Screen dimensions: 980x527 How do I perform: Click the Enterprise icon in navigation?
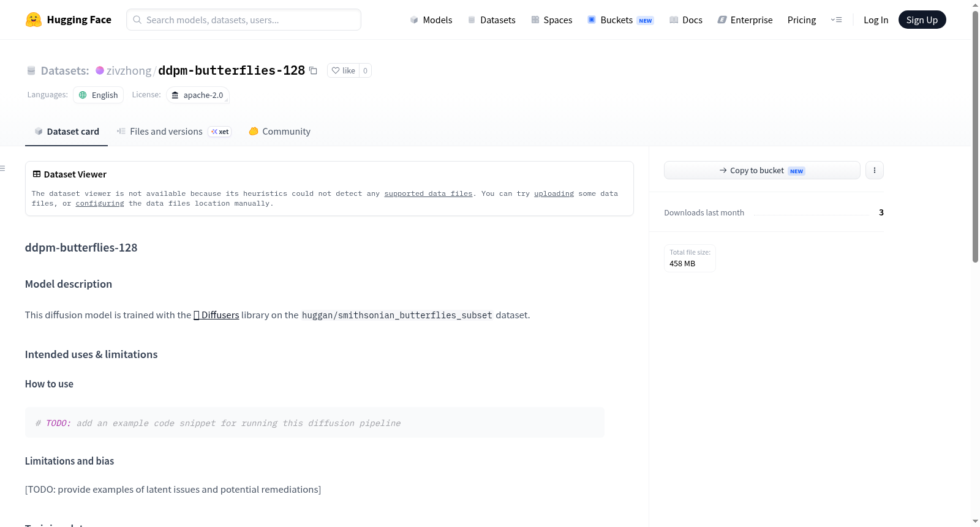click(x=722, y=20)
